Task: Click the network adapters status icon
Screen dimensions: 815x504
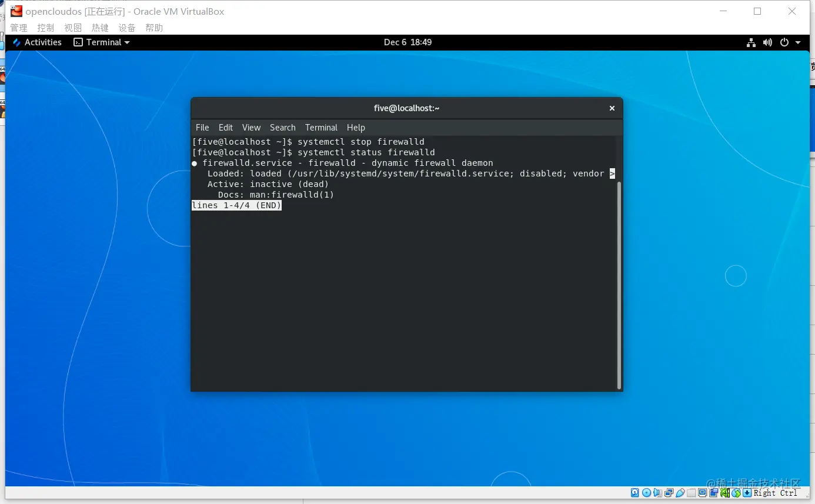Action: coord(669,493)
